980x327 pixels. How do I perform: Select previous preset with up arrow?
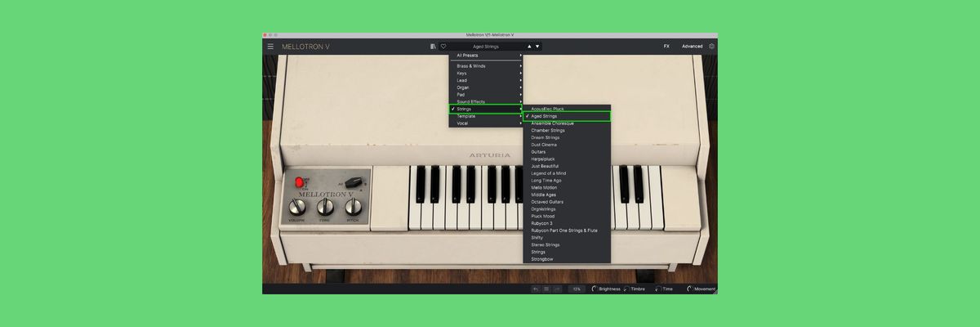(529, 47)
